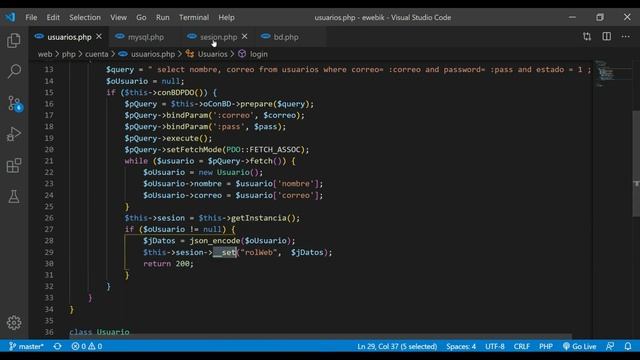Open the File menu
This screenshot has width=640, height=360.
31,18
